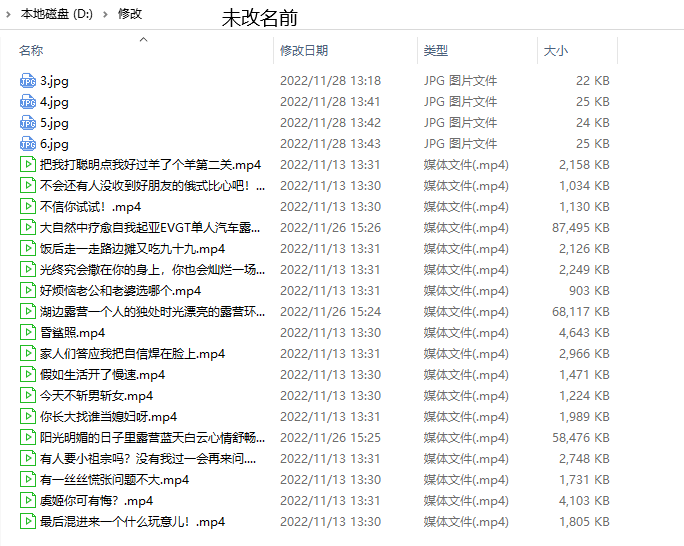
Task: Click video icon of 假如生活开了慢速.mp4
Action: click(28, 374)
